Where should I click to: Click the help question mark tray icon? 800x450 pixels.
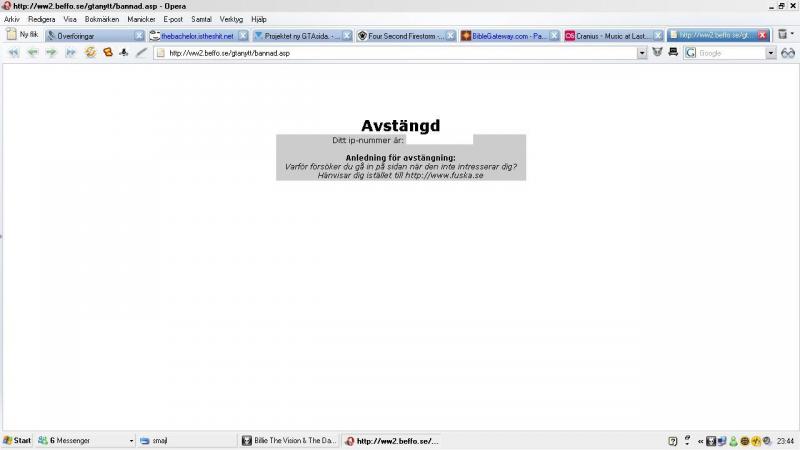pos(672,441)
